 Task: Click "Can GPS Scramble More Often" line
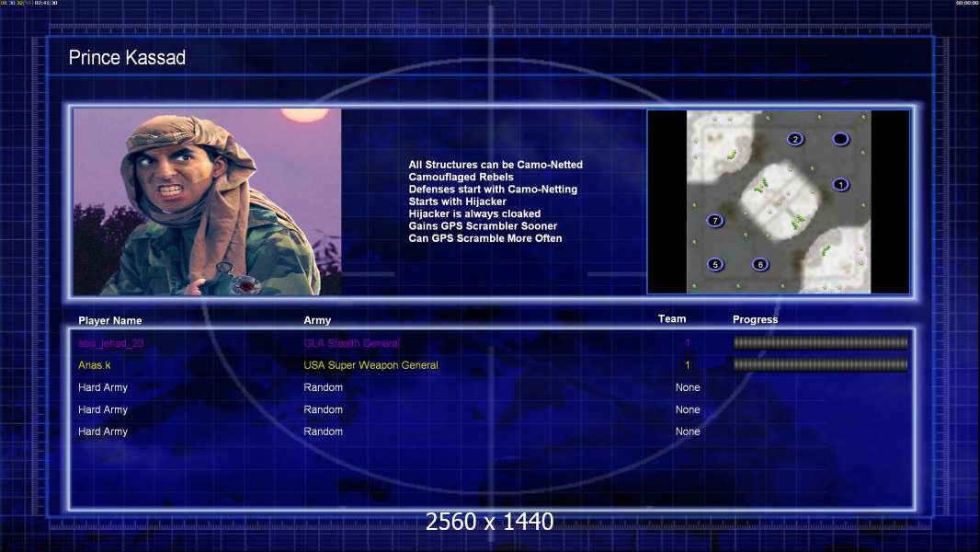point(485,238)
